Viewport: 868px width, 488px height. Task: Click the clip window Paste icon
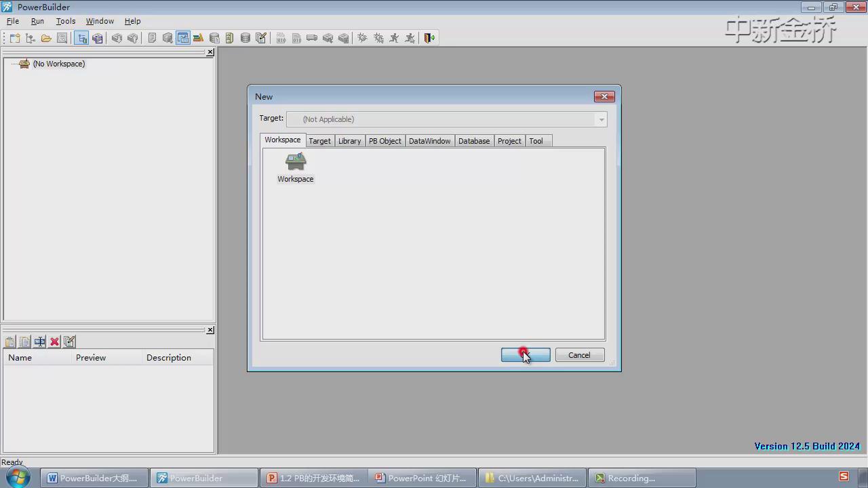pyautogui.click(x=10, y=342)
